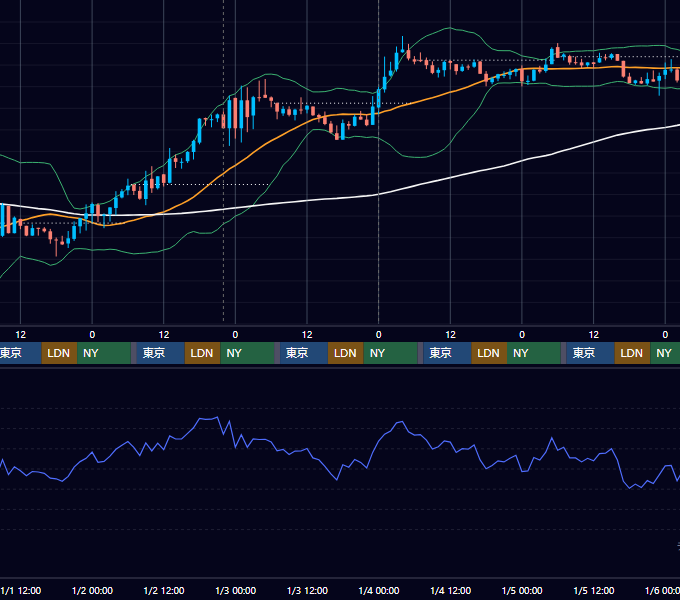This screenshot has width=680, height=600.
Task: Click the 1/5 12:00 time axis label
Action: [594, 590]
